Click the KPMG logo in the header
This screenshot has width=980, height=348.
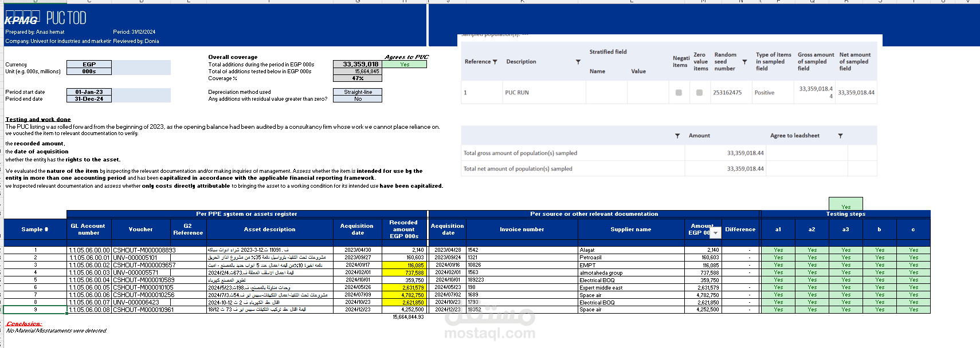click(x=22, y=18)
